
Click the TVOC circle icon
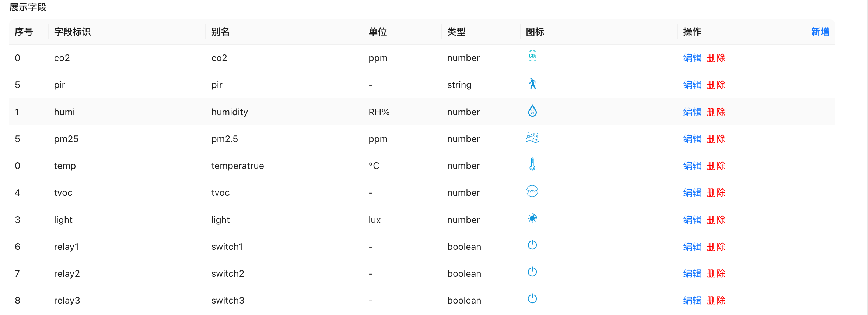pos(532,191)
